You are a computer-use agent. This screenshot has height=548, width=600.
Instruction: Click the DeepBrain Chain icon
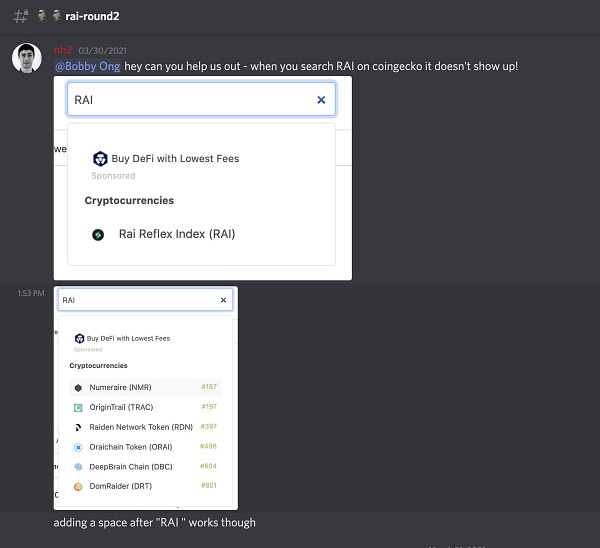[x=78, y=467]
